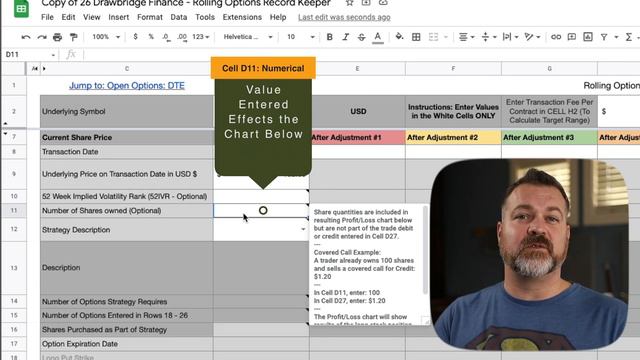Click the Insert link icon

click(x=556, y=37)
